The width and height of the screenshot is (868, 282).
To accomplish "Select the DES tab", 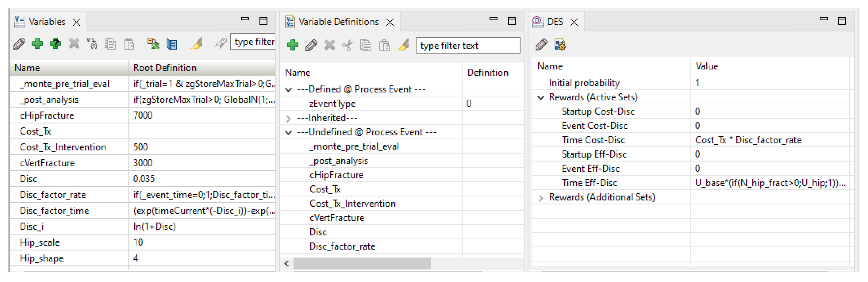I will (555, 22).
